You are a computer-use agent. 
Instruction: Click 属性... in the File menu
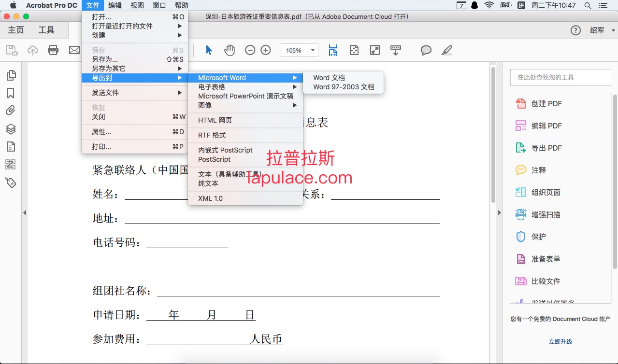point(135,132)
